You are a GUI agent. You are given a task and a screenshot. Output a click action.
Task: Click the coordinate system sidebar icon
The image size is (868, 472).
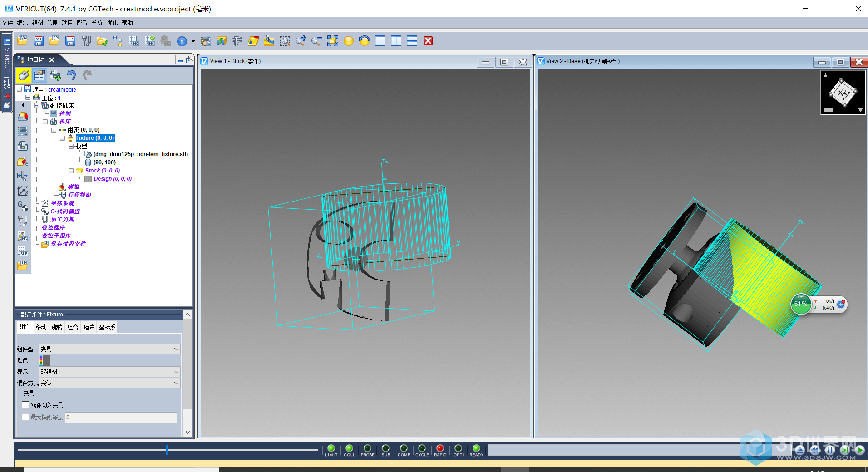point(23,191)
